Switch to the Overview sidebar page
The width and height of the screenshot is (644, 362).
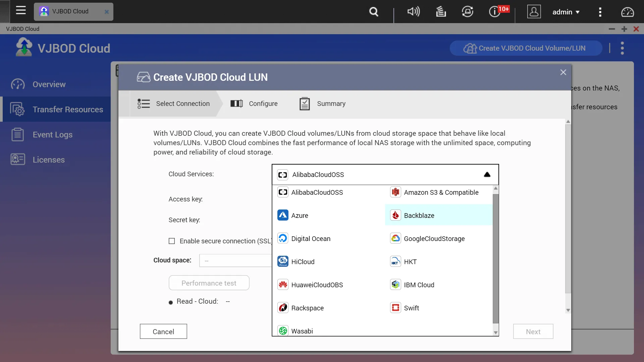pyautogui.click(x=49, y=84)
